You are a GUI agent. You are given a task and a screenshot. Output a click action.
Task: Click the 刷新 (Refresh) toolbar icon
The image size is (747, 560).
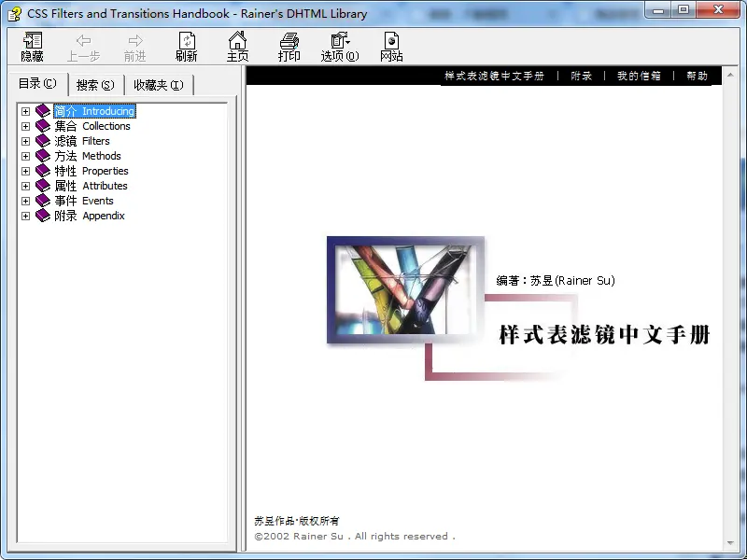[x=187, y=46]
